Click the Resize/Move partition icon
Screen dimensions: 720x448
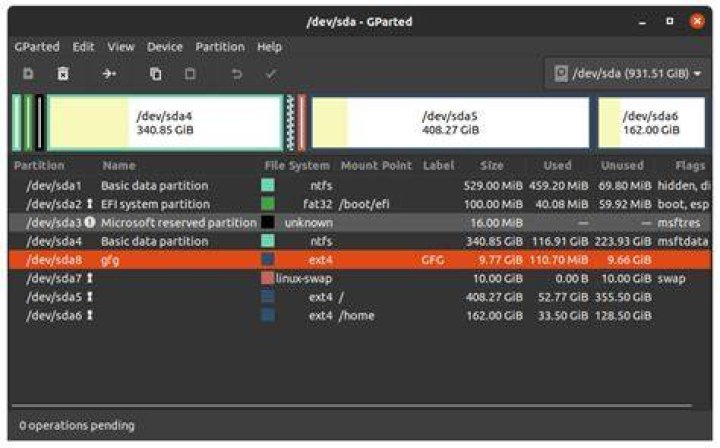coord(109,73)
